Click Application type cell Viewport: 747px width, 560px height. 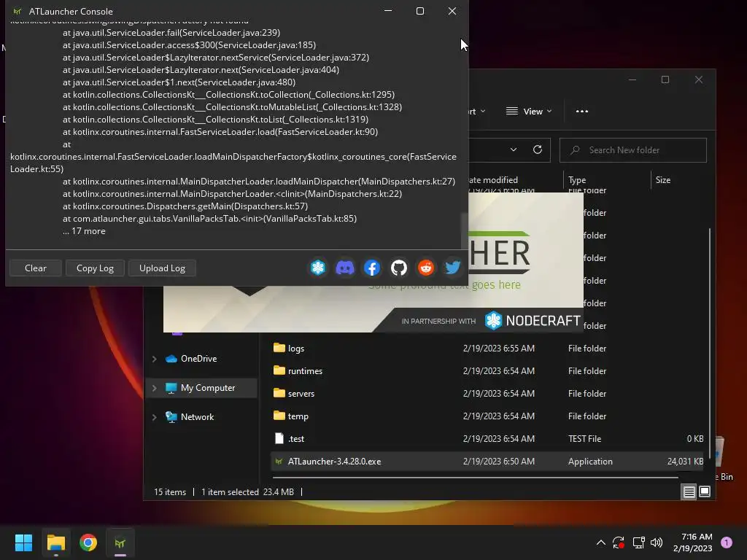pyautogui.click(x=590, y=462)
